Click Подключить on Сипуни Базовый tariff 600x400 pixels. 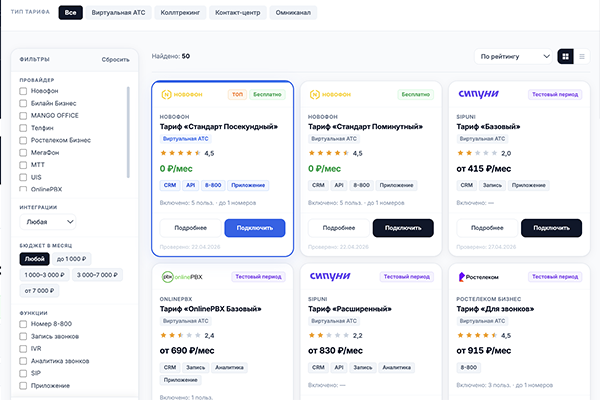click(552, 228)
